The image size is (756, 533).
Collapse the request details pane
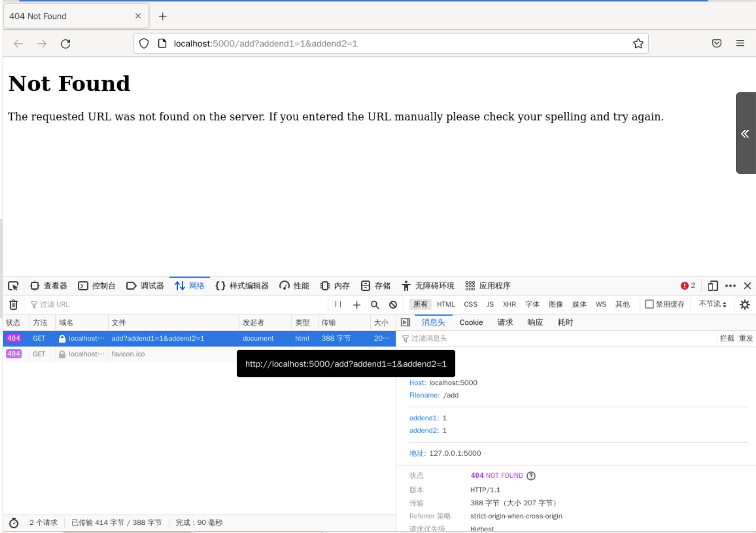click(406, 323)
